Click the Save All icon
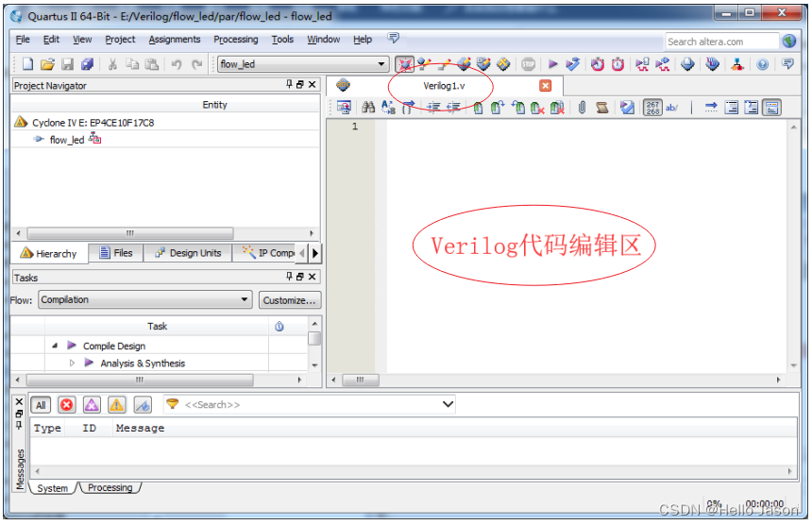 tap(87, 64)
